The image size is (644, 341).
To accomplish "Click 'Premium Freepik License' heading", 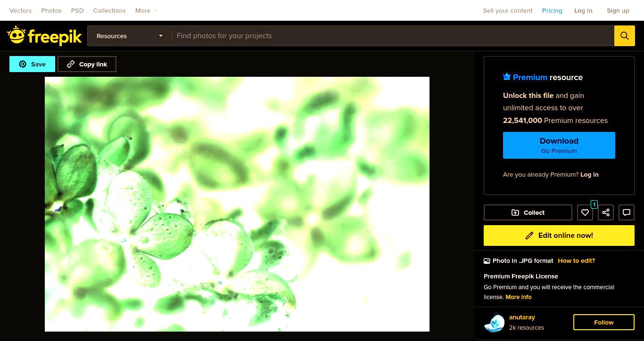I will pyautogui.click(x=521, y=276).
